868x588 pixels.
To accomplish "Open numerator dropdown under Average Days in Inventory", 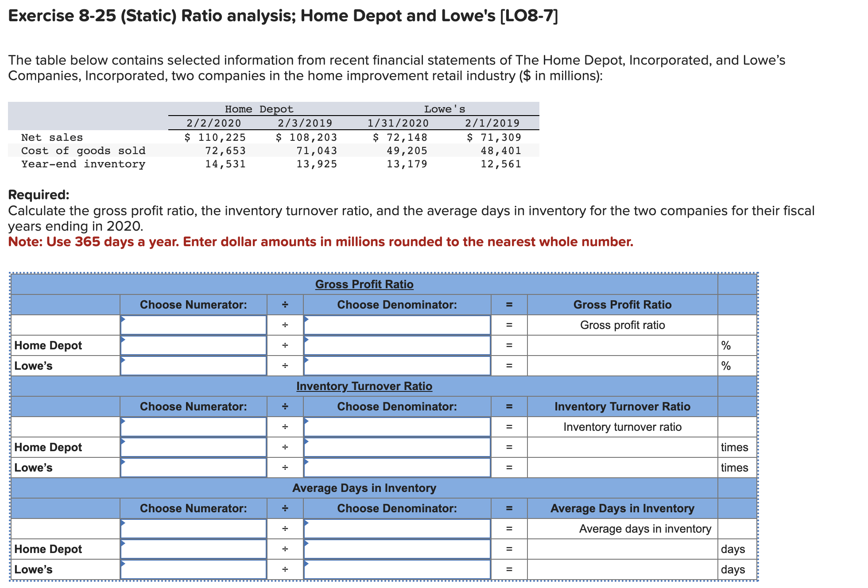I will pyautogui.click(x=194, y=528).
